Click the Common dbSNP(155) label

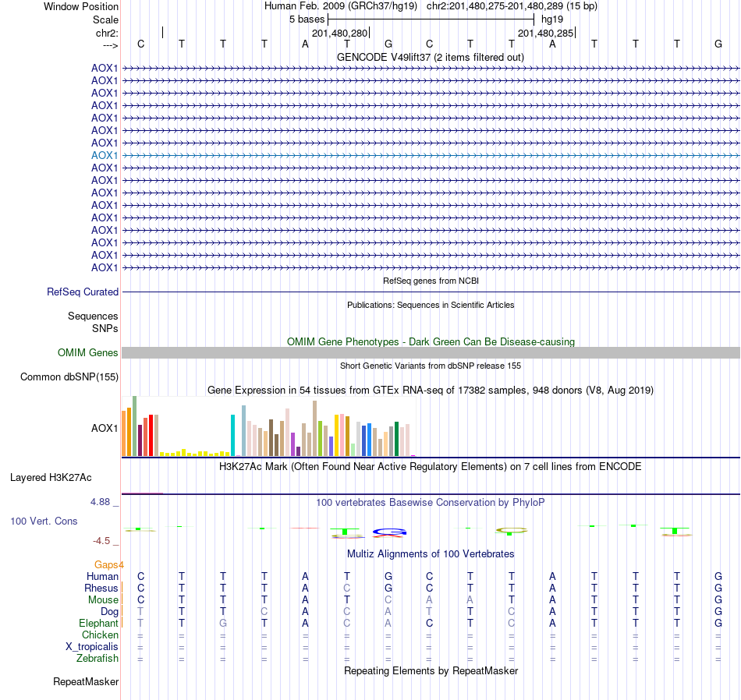(69, 377)
